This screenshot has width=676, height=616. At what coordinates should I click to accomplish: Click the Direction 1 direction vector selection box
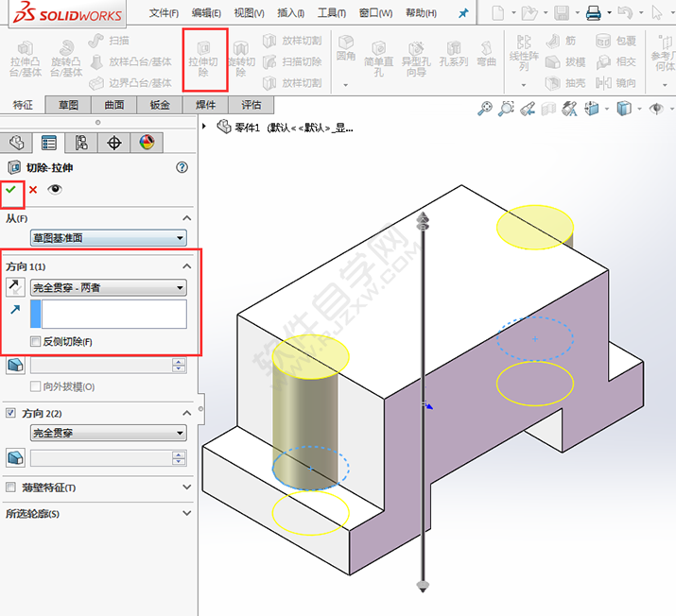coord(109,315)
